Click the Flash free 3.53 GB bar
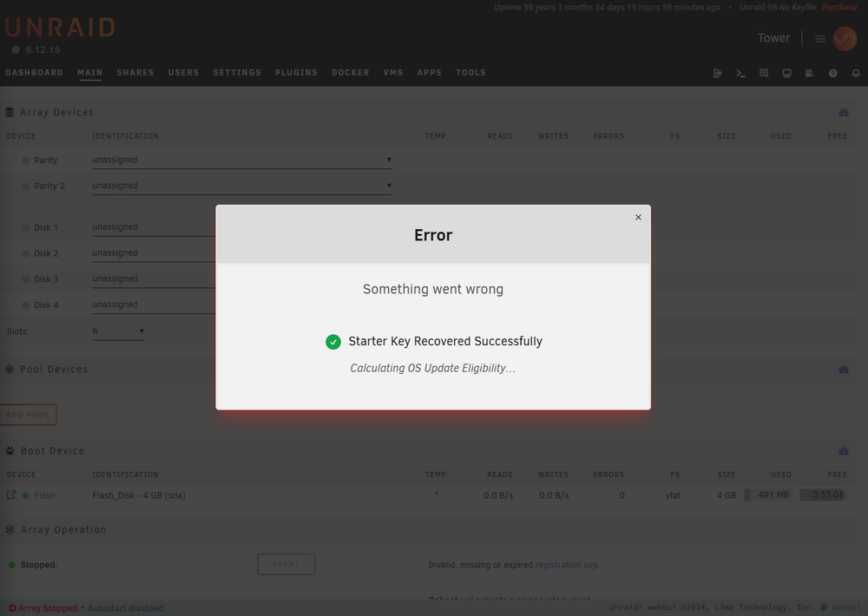 click(x=823, y=495)
